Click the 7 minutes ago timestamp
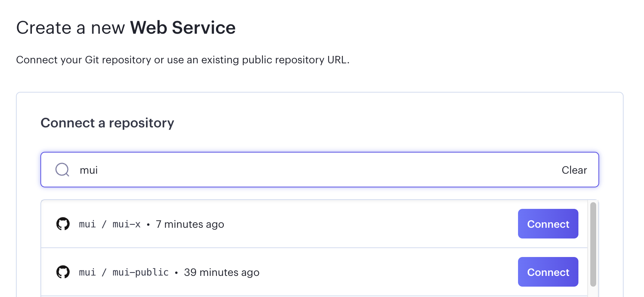 (189, 224)
